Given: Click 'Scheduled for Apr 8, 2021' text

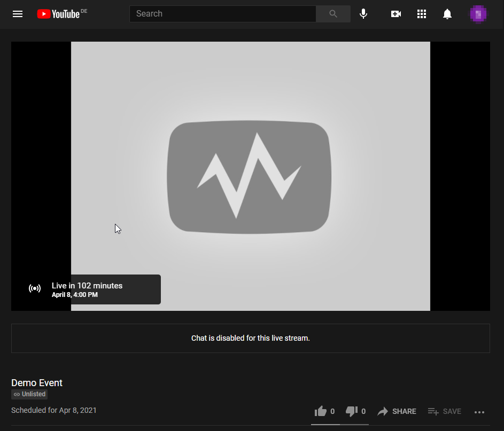Looking at the screenshot, I should tap(53, 410).
